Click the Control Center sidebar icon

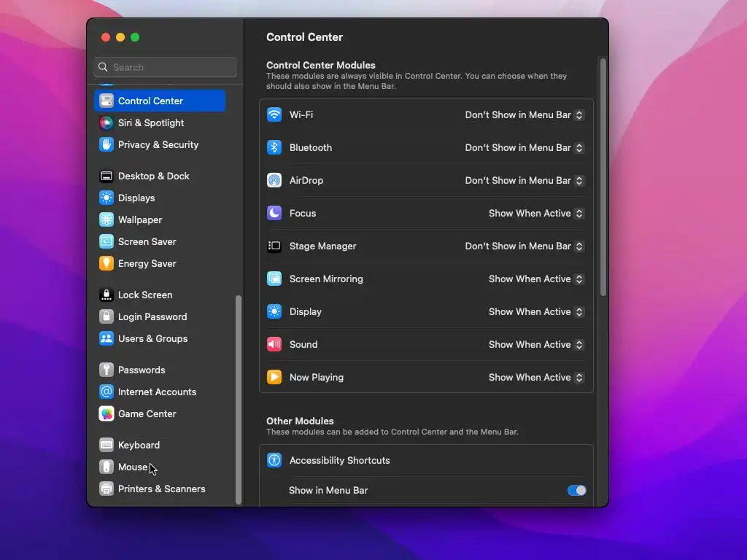(107, 101)
